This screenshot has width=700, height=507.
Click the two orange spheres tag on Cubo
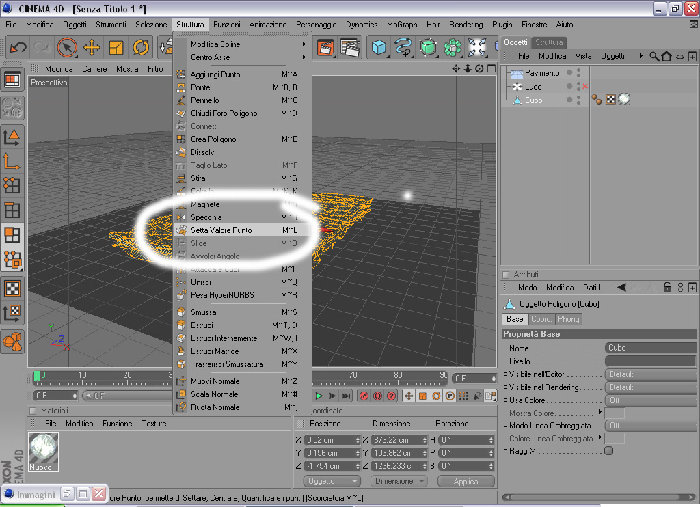click(x=597, y=100)
